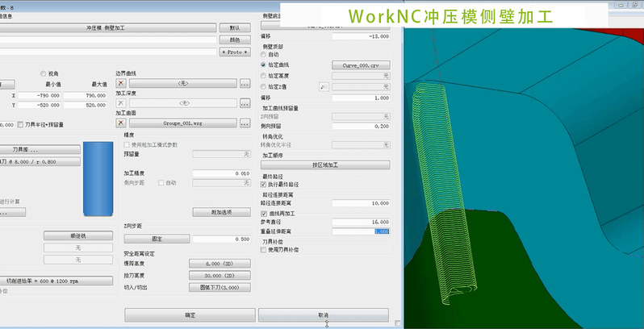
Task: Click the 偏移 field showing -13.000
Action: [361, 36]
